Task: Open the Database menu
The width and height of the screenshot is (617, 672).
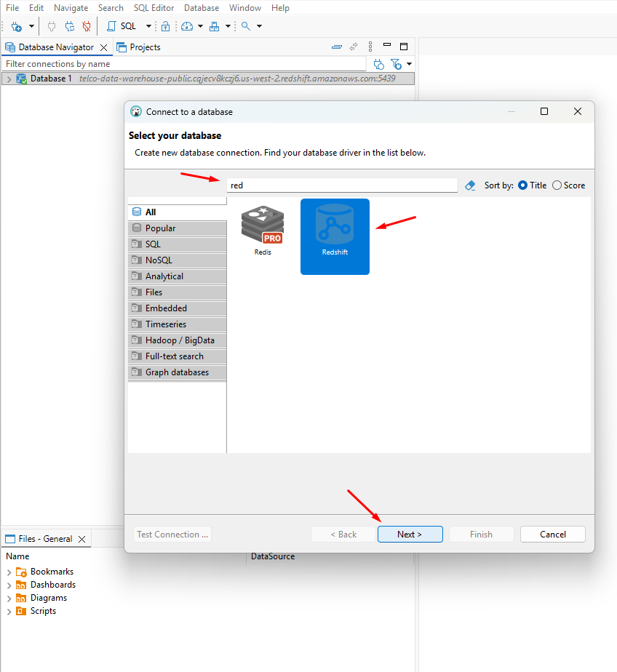Action: coord(202,8)
